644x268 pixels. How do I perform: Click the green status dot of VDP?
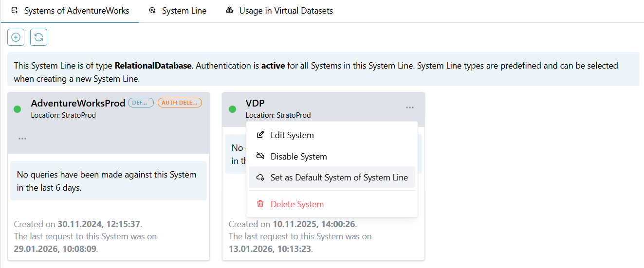click(232, 109)
